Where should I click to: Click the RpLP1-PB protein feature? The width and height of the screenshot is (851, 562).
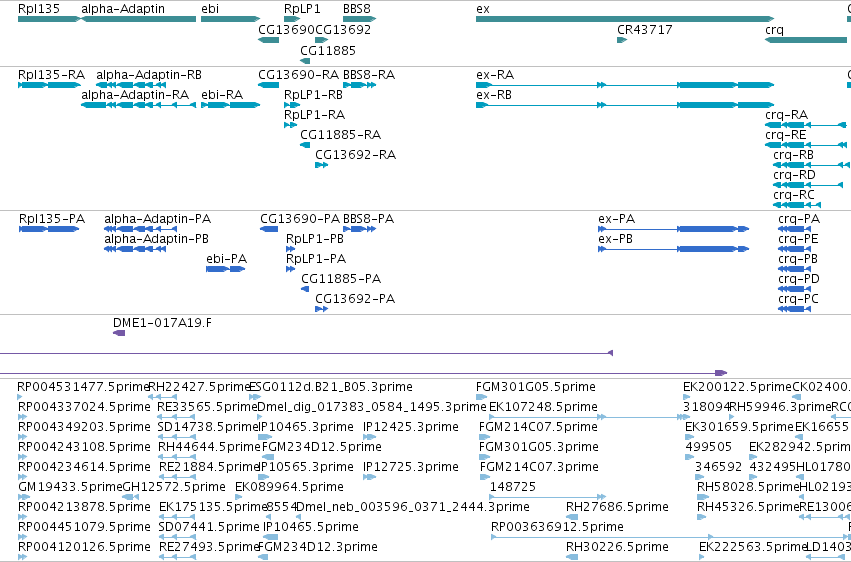click(x=290, y=249)
